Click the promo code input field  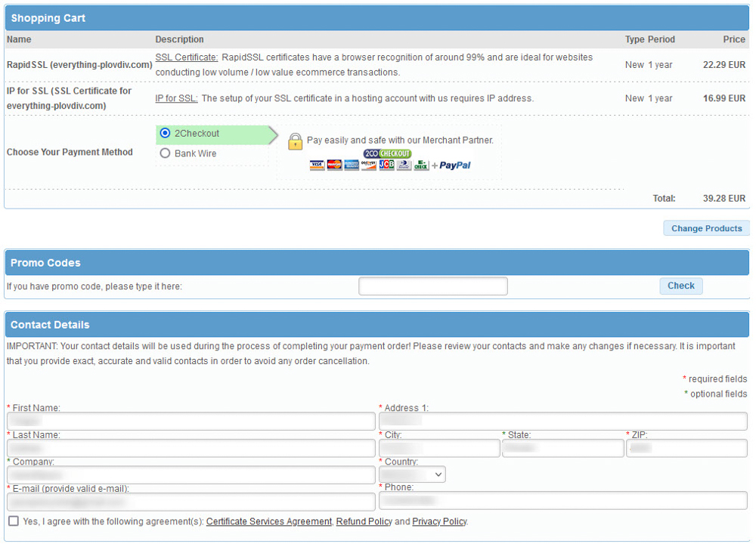pyautogui.click(x=432, y=286)
